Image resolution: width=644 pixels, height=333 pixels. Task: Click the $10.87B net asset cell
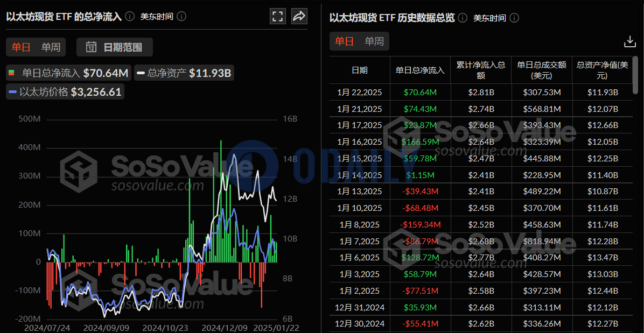pos(602,192)
